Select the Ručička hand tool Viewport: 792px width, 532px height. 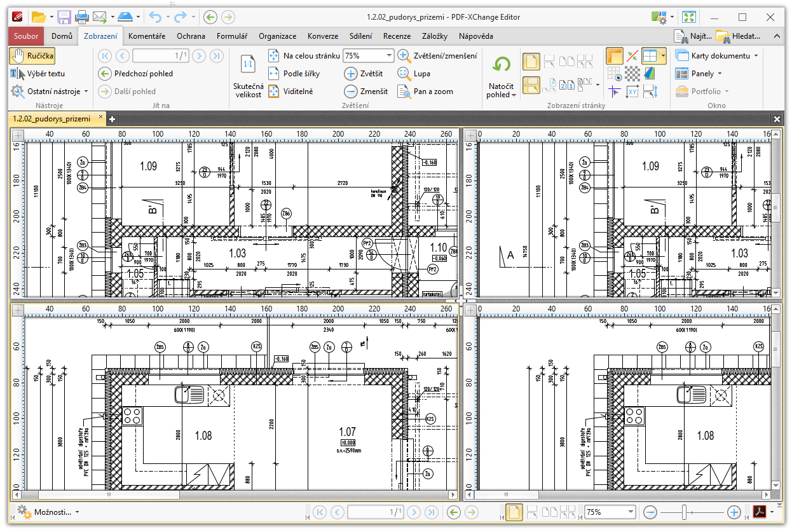click(x=32, y=56)
